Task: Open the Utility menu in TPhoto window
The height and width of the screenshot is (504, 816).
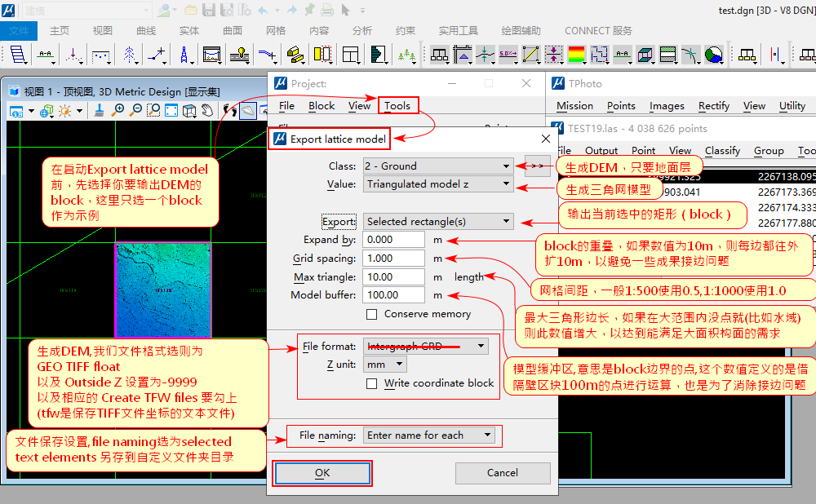Action: click(792, 105)
